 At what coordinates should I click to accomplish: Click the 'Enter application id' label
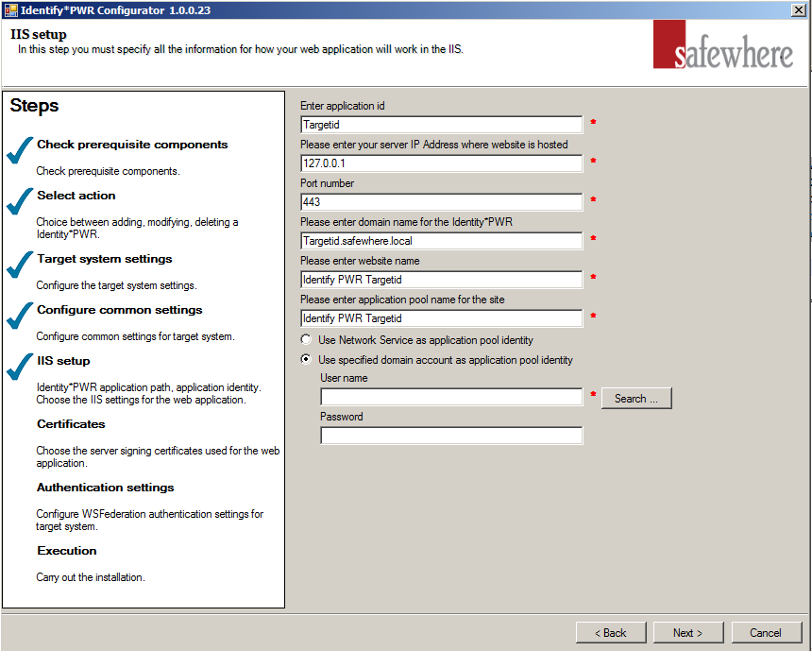coord(343,106)
